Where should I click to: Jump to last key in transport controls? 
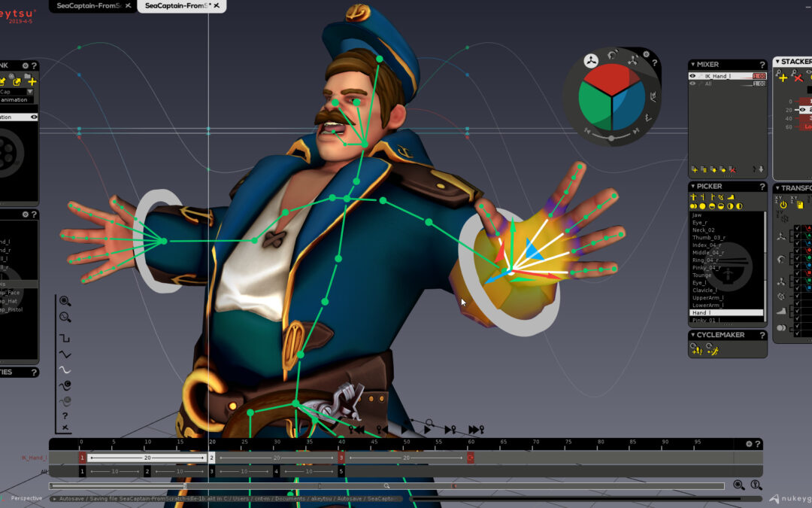476,430
